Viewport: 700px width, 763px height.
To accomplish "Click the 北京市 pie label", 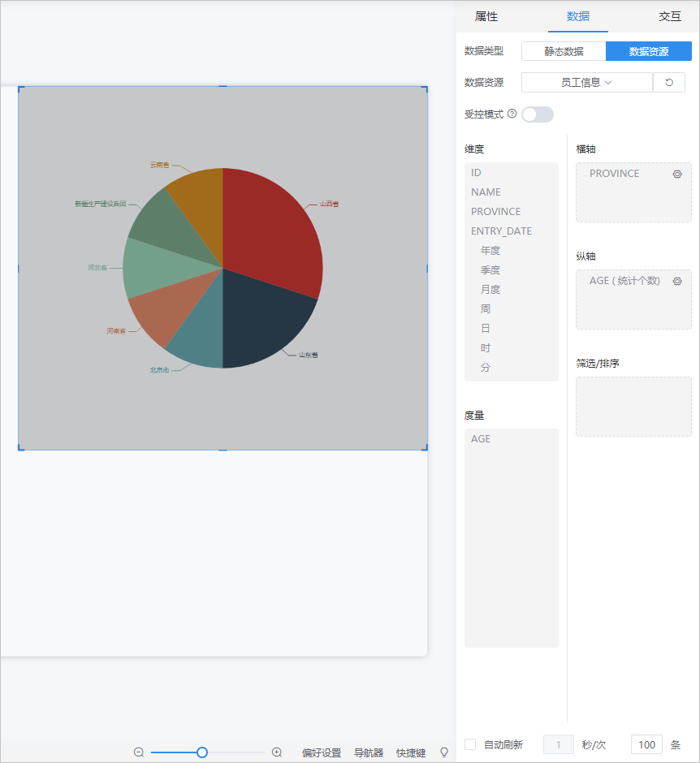I will (160, 370).
